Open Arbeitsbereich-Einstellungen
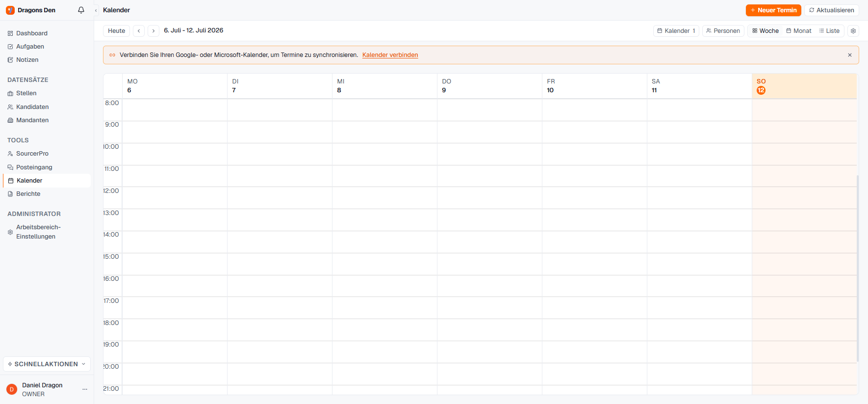Image resolution: width=868 pixels, height=404 pixels. (x=47, y=232)
